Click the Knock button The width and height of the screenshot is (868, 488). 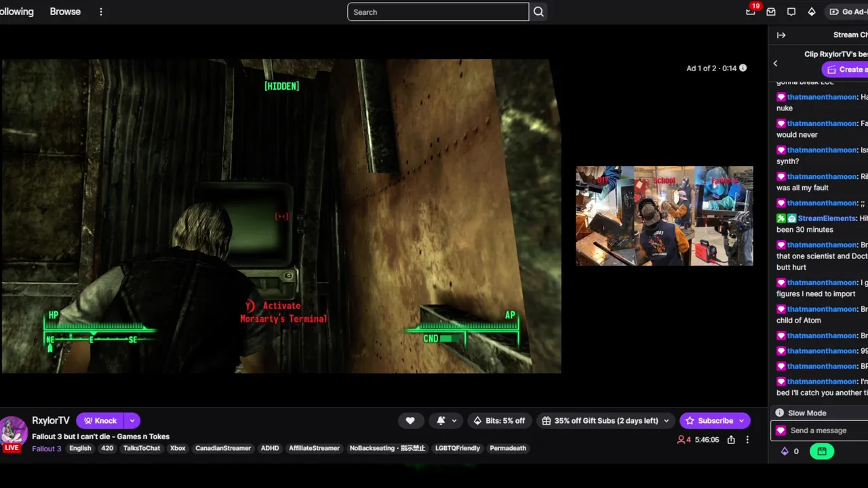[x=100, y=421]
